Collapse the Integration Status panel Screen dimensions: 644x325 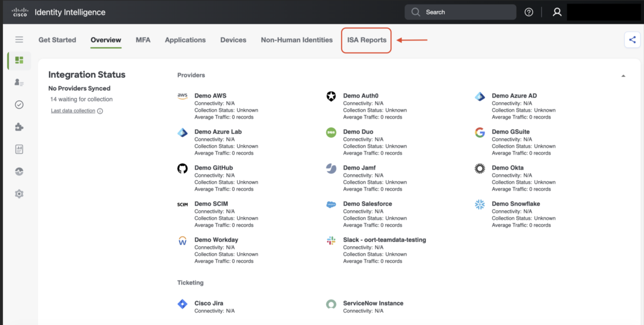(623, 76)
